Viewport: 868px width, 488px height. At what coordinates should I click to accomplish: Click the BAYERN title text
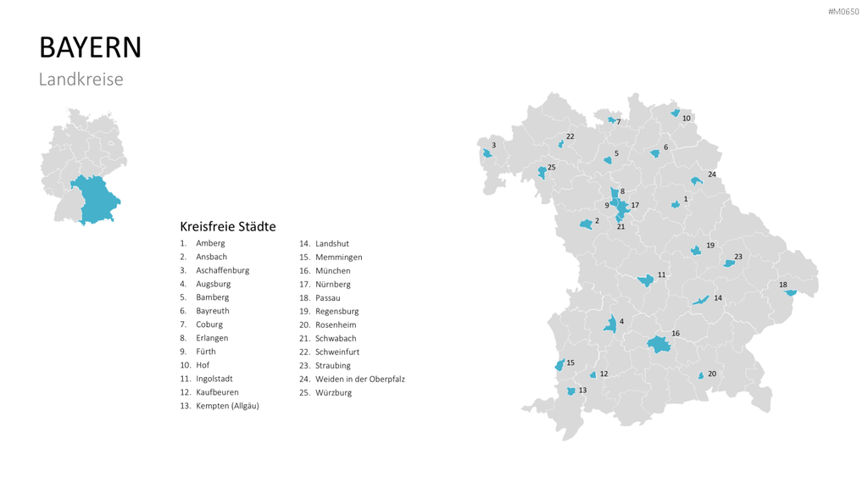[x=90, y=47]
